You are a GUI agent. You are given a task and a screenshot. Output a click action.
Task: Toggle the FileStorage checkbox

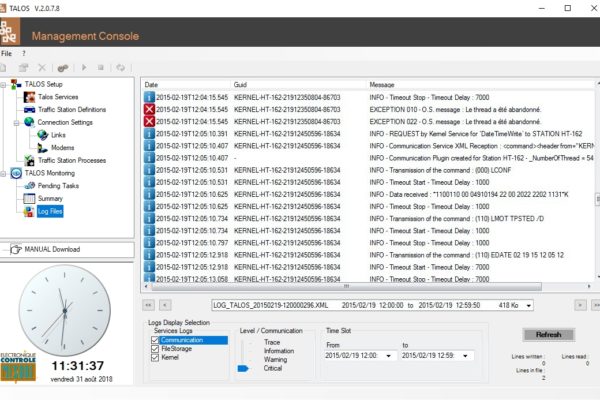click(x=155, y=349)
